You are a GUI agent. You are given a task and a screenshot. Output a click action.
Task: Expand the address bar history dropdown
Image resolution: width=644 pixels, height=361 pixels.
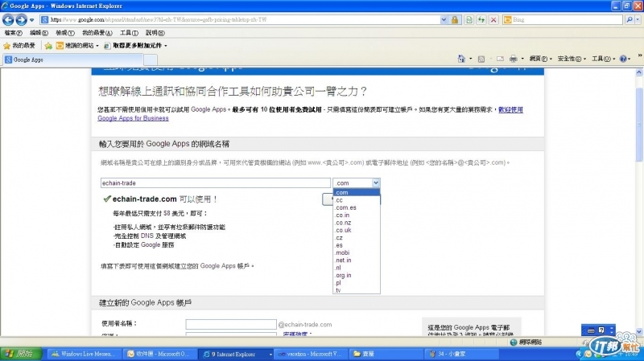pos(444,19)
